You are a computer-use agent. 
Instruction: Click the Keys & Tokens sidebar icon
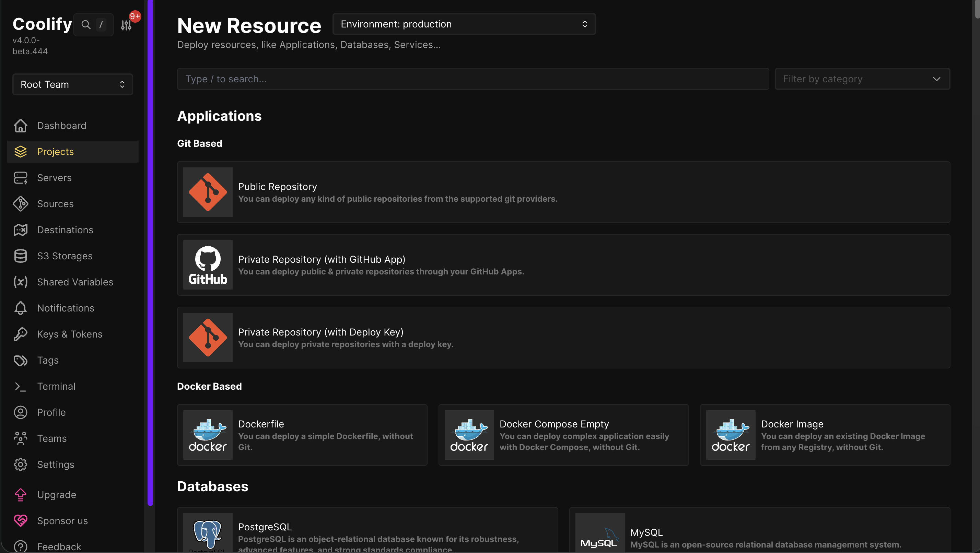(21, 334)
